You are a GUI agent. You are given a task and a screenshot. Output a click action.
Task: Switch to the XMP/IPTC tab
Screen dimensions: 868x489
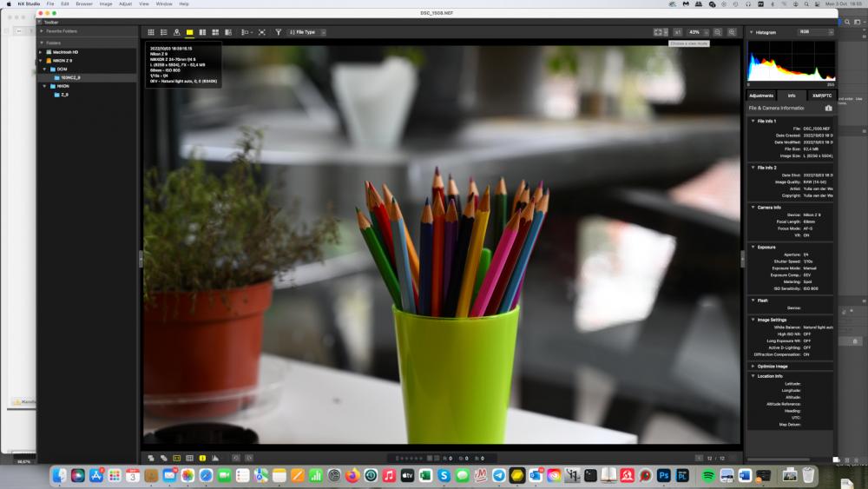point(821,96)
